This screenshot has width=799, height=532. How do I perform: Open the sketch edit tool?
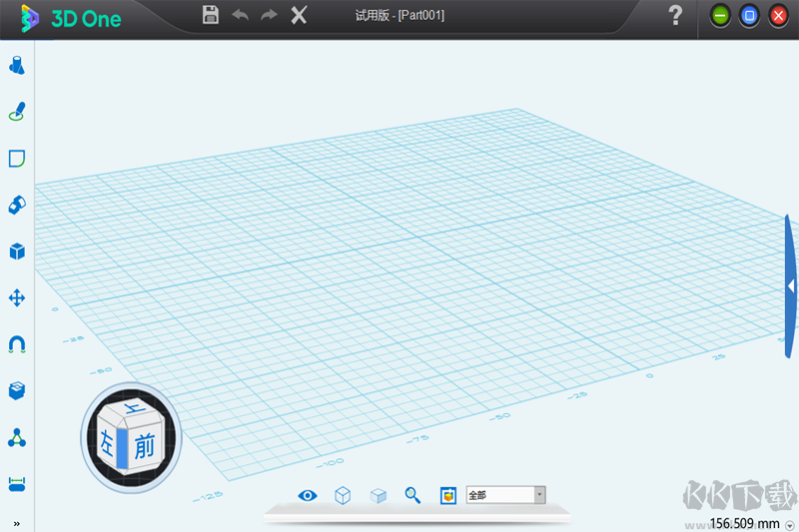coord(16,159)
